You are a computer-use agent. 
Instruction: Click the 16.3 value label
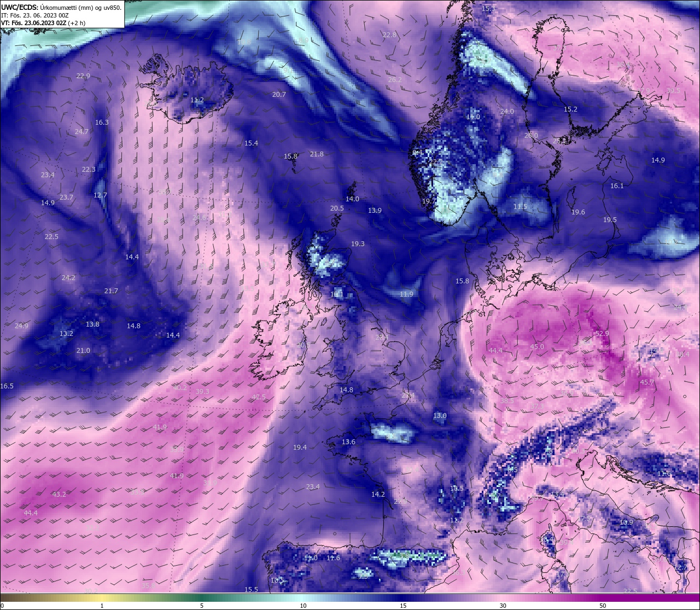tap(102, 123)
